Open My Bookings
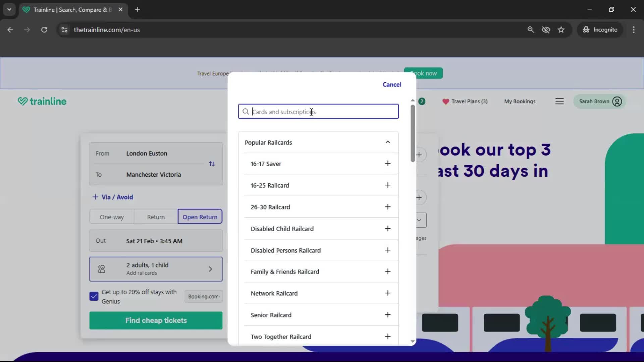The image size is (644, 362). 520,101
